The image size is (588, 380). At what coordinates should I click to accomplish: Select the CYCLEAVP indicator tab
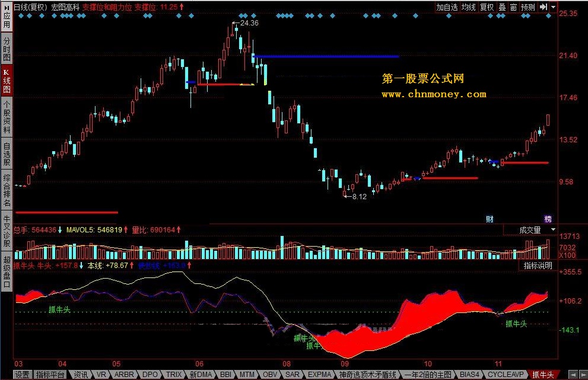click(x=506, y=375)
